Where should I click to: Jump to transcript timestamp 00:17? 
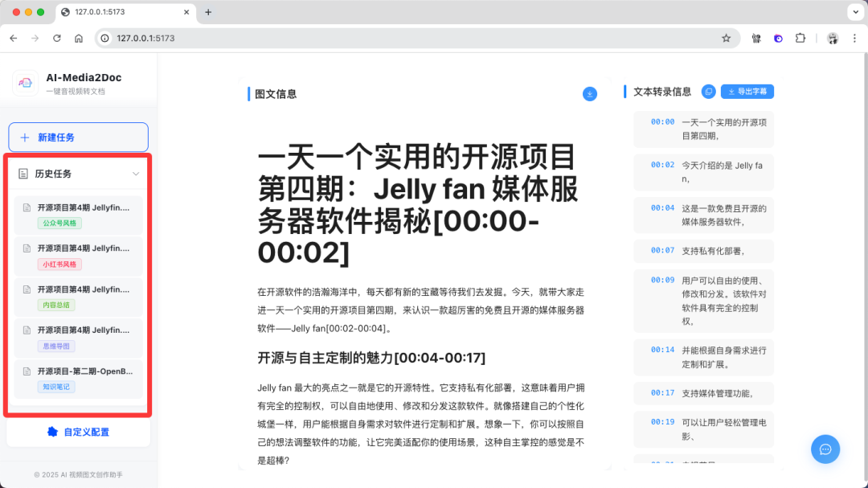[662, 392]
